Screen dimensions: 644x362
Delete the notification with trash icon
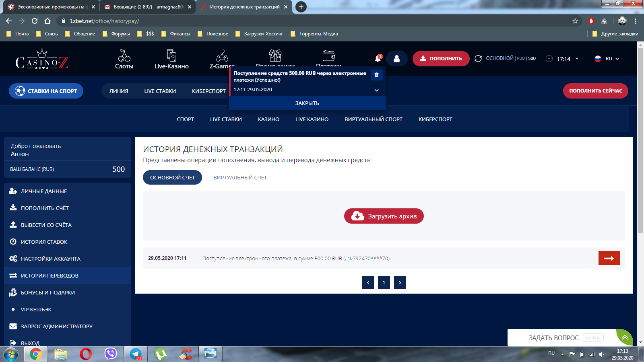click(376, 75)
